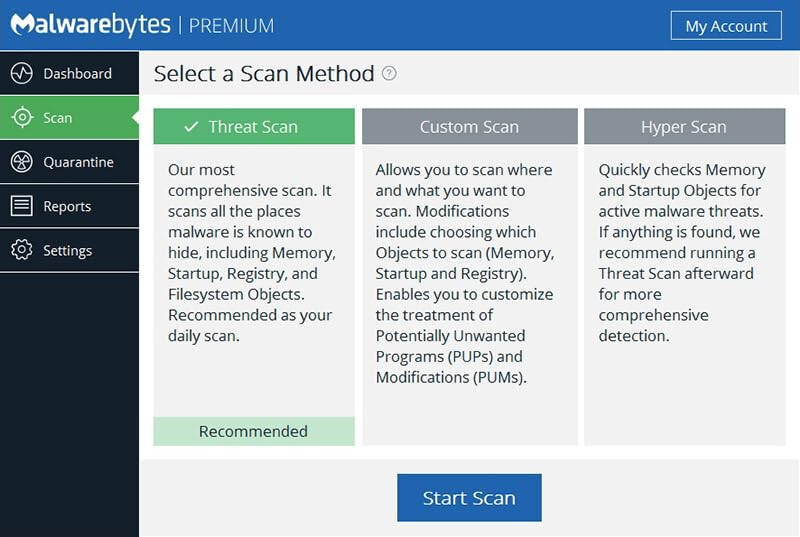Screen dimensions: 800x537
Task: Choose the Custom Scan option
Action: pos(469,127)
